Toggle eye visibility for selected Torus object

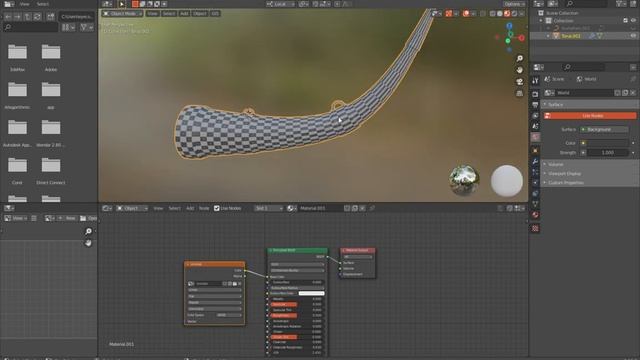click(633, 36)
